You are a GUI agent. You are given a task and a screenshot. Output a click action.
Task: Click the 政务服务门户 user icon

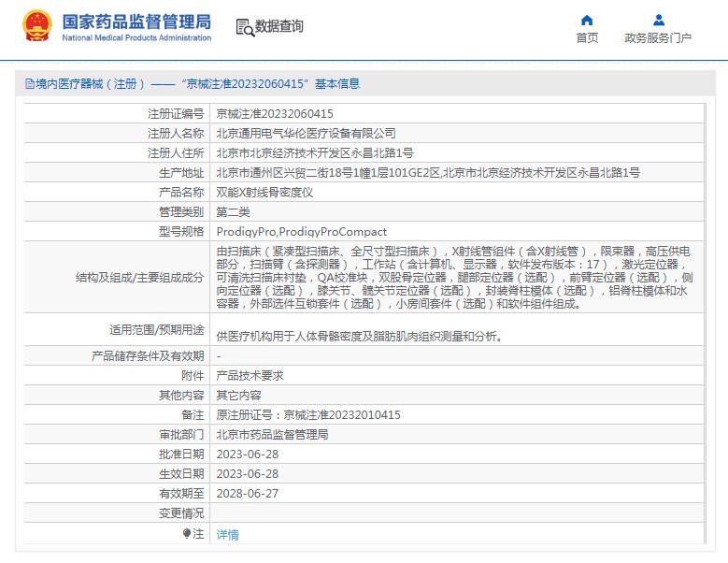658,20
